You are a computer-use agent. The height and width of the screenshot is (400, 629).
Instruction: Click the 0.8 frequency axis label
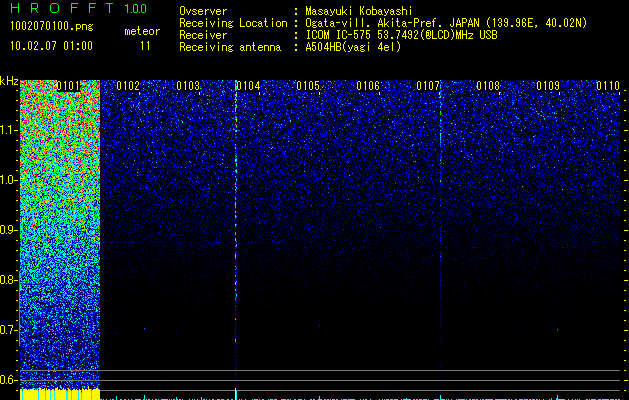point(8,280)
